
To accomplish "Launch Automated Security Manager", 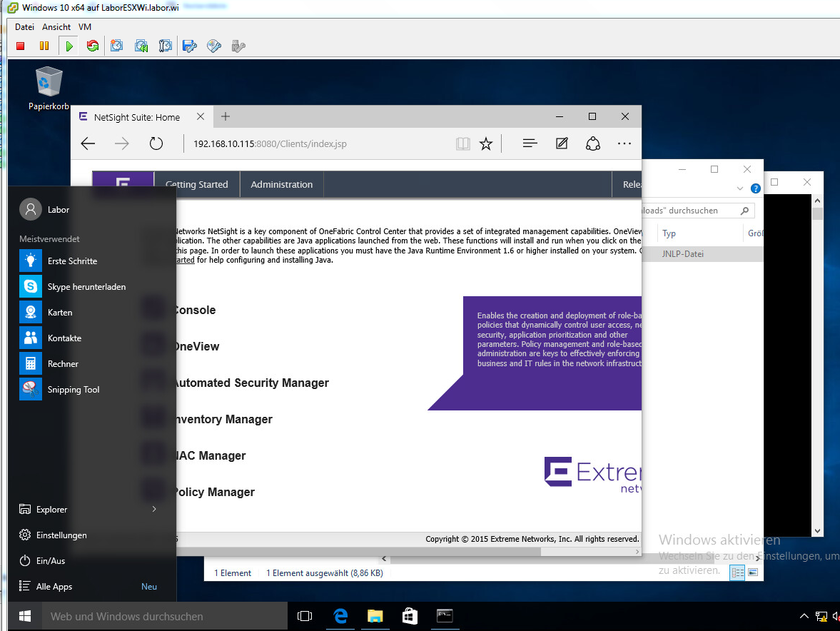I will (x=252, y=383).
